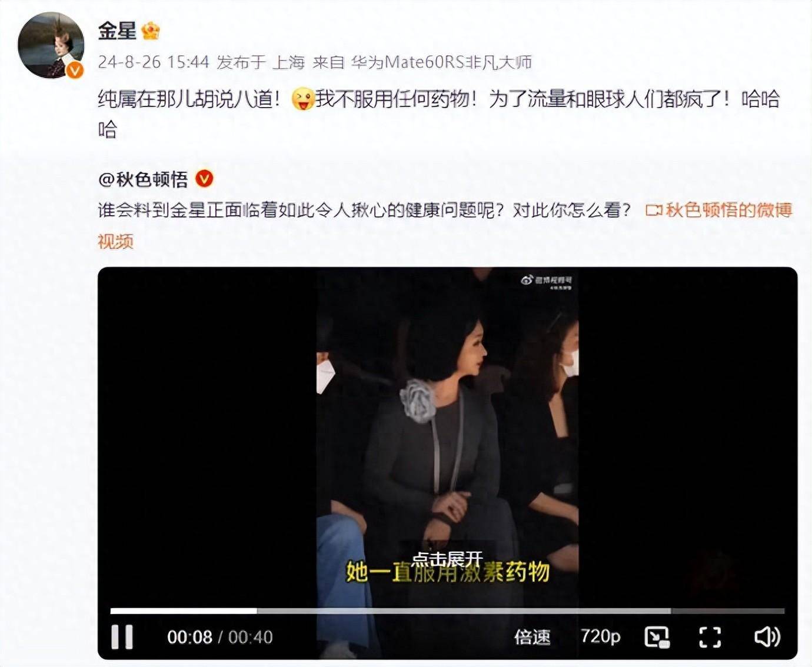
Task: Mute video using the speaker icon
Action: 767,636
